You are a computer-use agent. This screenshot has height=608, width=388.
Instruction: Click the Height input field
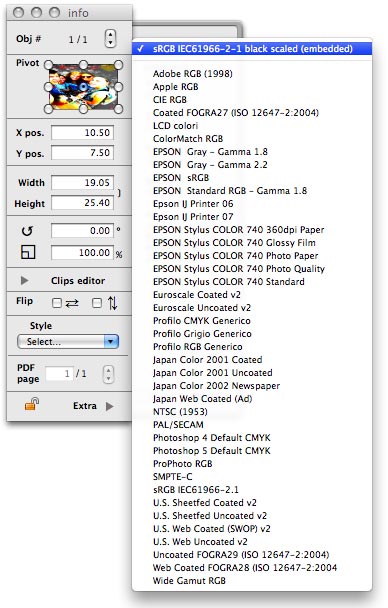[83, 202]
